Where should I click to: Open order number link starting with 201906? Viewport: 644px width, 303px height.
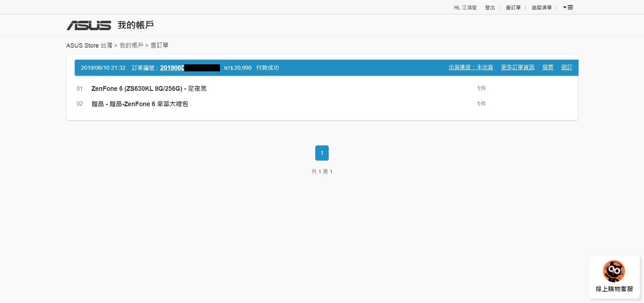click(x=190, y=68)
